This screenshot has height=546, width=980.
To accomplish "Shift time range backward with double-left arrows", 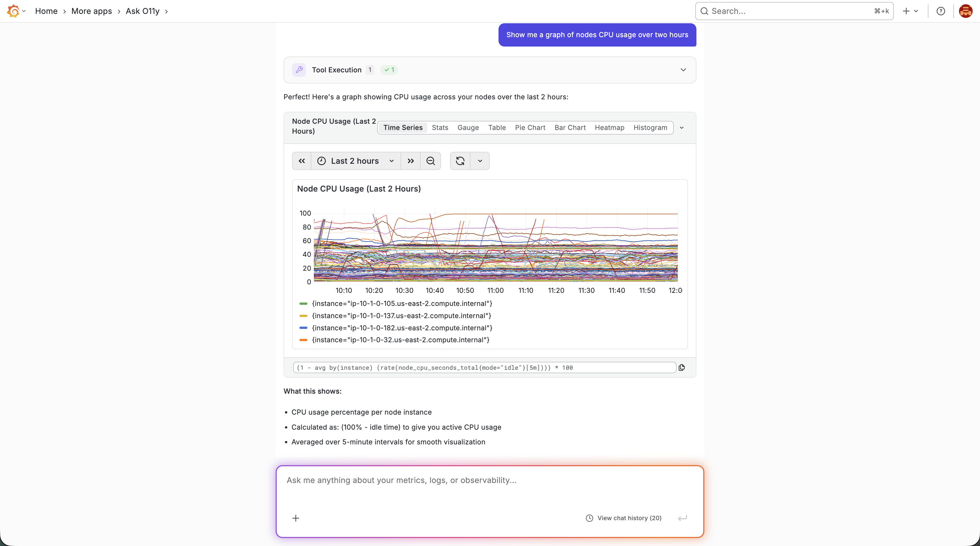I will (x=302, y=161).
